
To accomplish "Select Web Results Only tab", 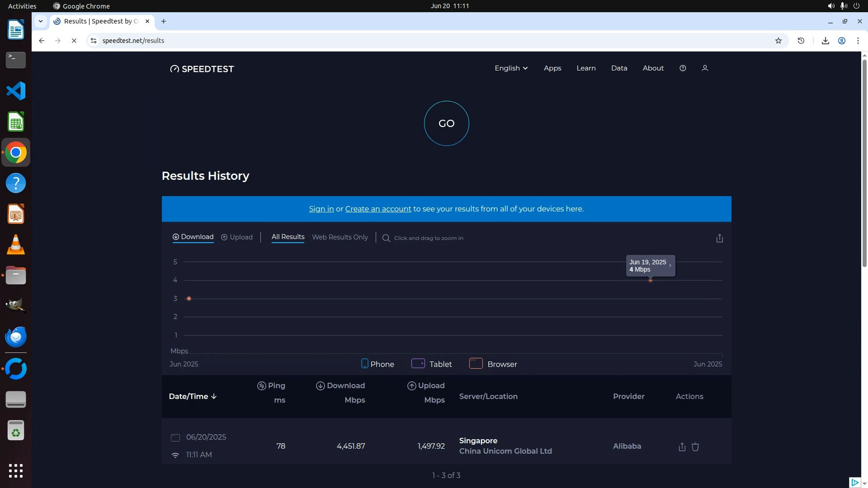I will tap(340, 237).
